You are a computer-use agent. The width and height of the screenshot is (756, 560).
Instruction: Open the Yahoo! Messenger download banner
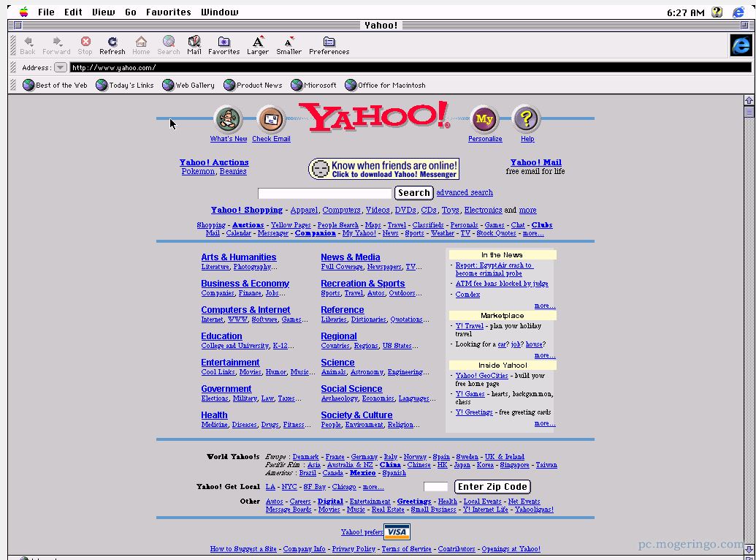pos(383,169)
